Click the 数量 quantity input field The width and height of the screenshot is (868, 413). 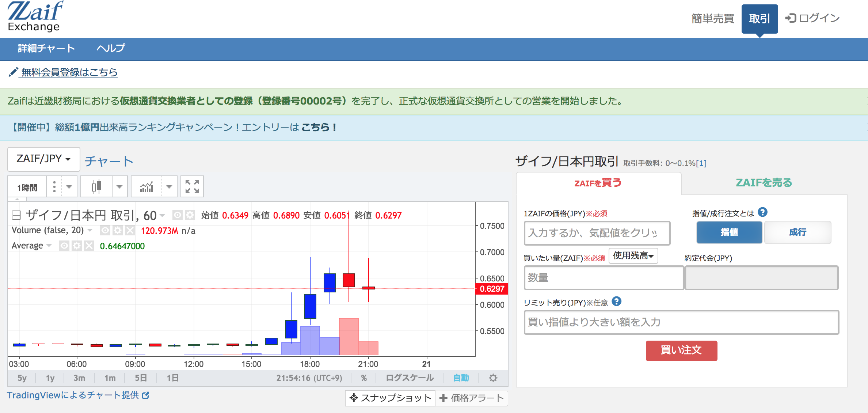[x=604, y=278]
